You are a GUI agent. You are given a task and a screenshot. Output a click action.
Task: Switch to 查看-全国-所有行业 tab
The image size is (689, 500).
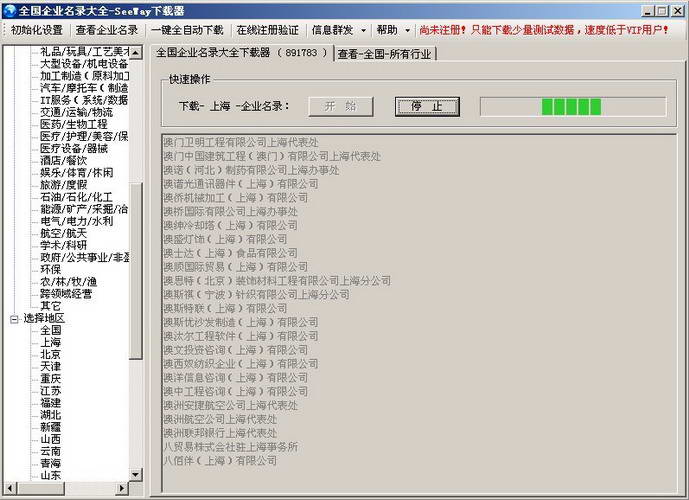[x=384, y=54]
